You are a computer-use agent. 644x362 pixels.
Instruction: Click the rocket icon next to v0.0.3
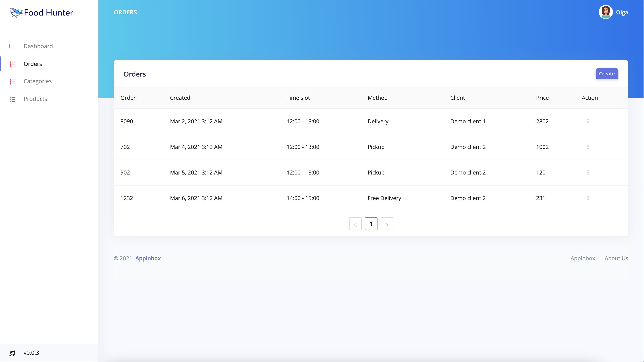(13, 353)
